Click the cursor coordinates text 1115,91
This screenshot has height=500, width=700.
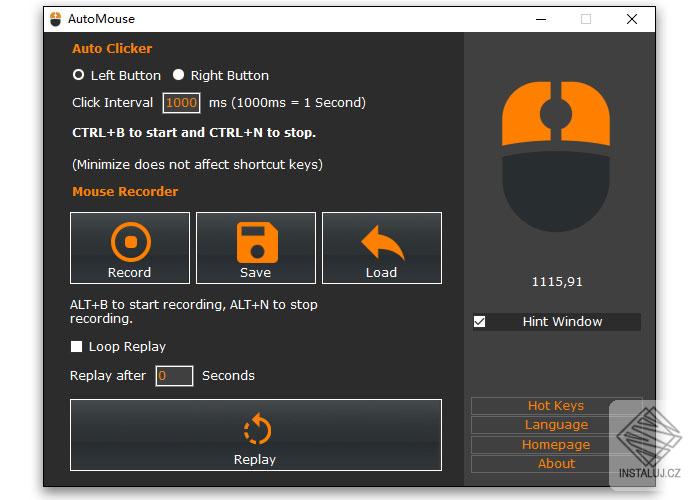pos(557,282)
